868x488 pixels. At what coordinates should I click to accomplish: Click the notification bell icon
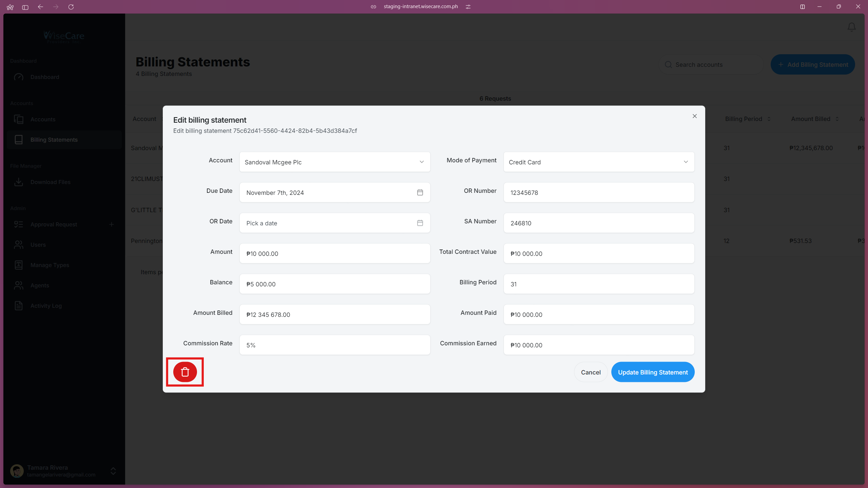click(x=851, y=27)
